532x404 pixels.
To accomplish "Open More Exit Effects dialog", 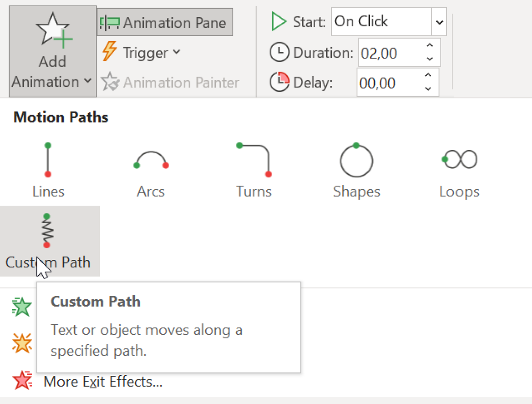I will tap(103, 381).
